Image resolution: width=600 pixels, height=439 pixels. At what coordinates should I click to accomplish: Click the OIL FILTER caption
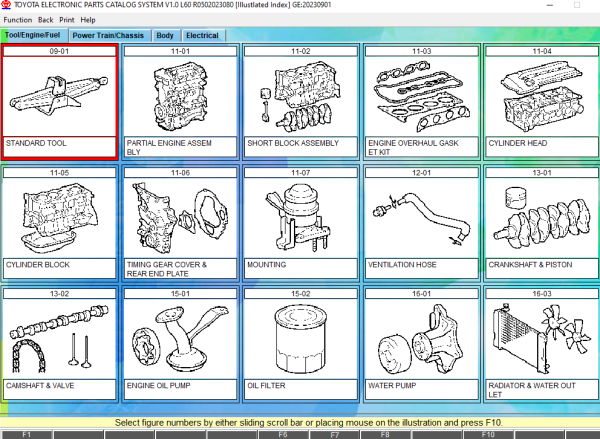click(301, 389)
